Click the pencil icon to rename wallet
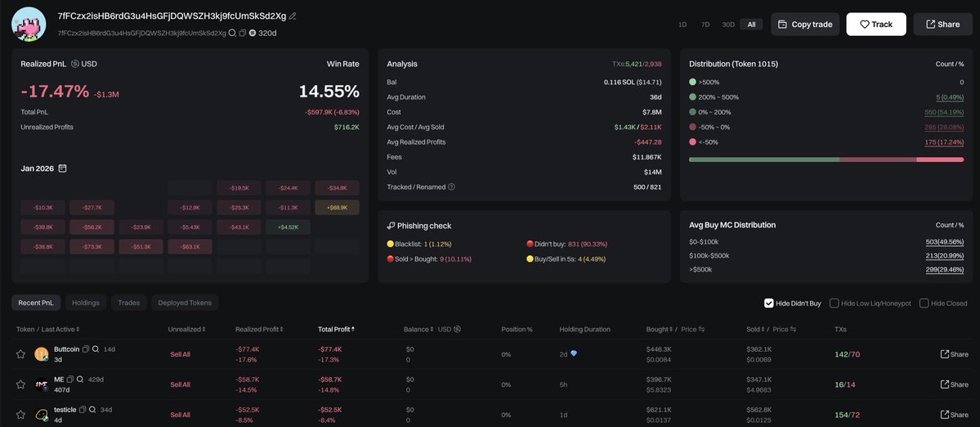980x427 pixels. 293,16
